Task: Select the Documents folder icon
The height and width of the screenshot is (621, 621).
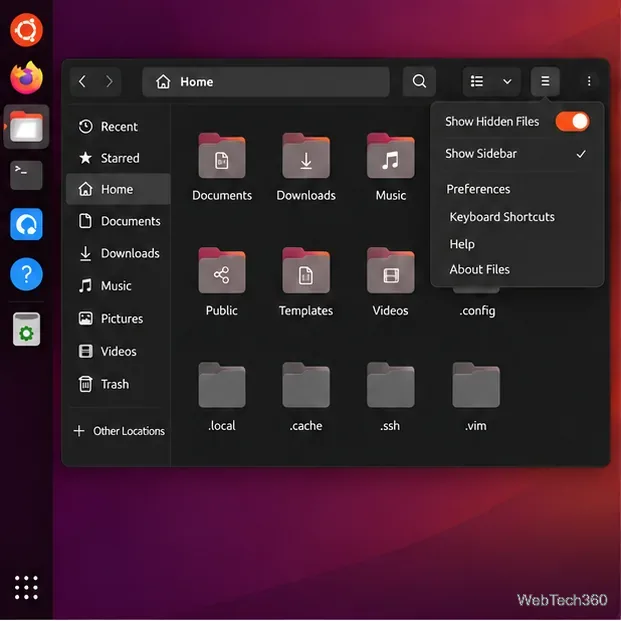Action: 222,156
